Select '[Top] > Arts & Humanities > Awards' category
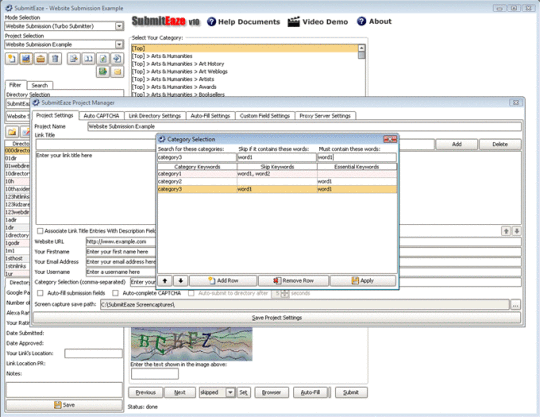 (174, 87)
